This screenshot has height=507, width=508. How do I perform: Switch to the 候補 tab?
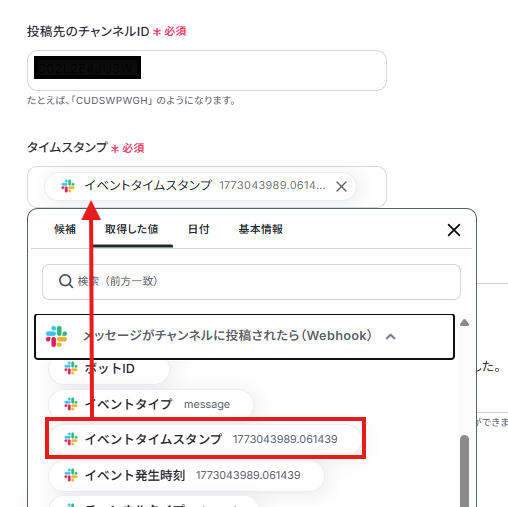[x=65, y=229]
